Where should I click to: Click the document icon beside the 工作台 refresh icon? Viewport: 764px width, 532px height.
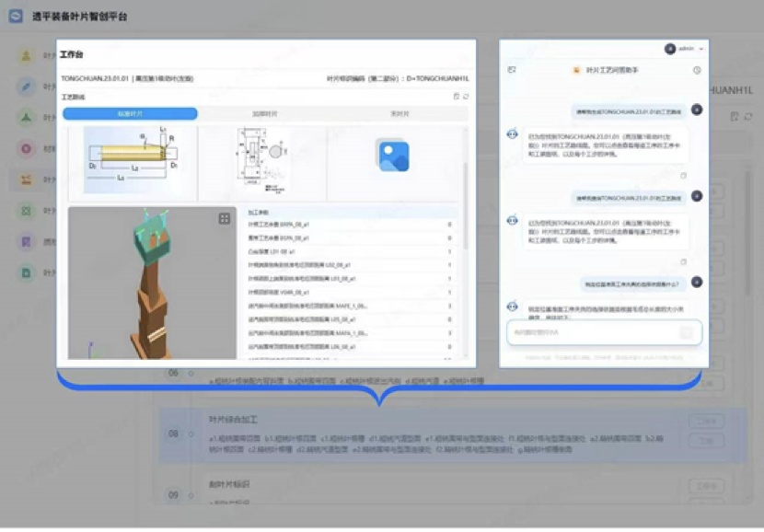pyautogui.click(x=457, y=96)
